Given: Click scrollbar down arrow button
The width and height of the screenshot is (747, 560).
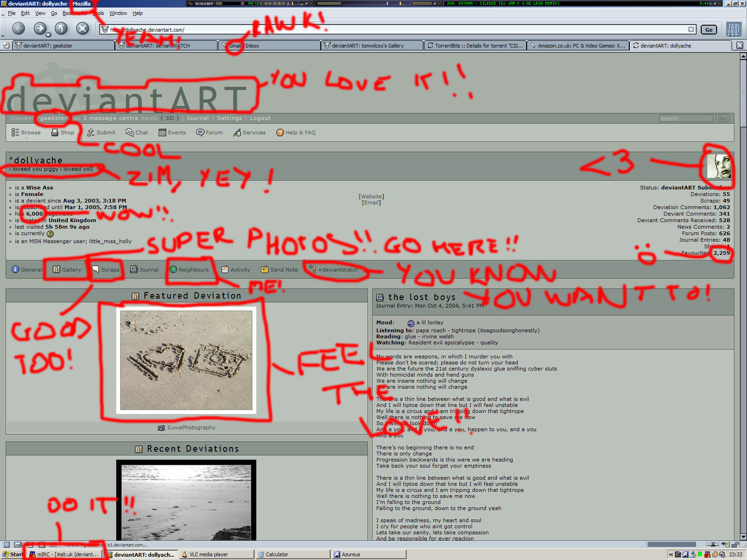Looking at the screenshot, I should coord(743,537).
